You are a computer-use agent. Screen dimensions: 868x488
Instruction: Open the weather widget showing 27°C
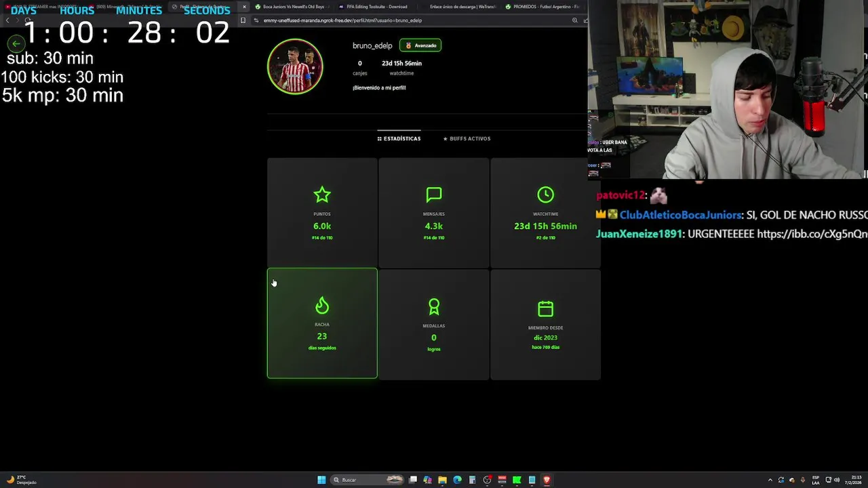(21, 480)
